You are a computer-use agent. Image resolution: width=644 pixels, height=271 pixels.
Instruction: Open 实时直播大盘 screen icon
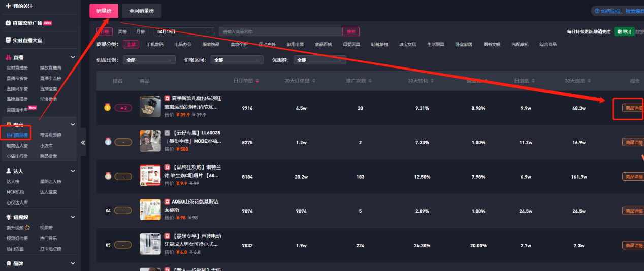(8, 40)
